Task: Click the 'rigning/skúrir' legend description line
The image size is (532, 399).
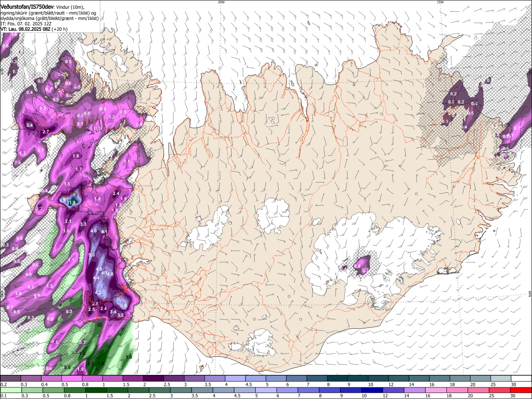Action: click(48, 13)
